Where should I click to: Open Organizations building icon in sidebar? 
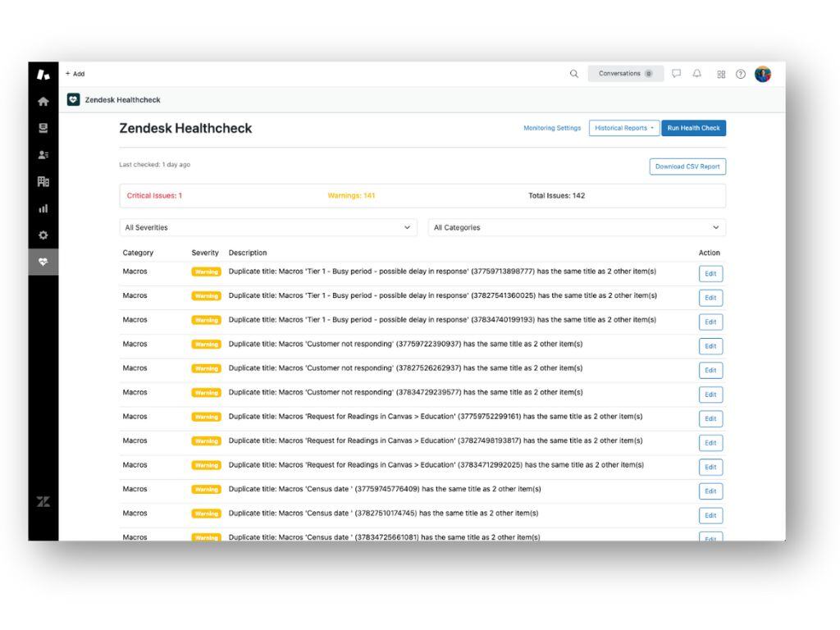43,181
